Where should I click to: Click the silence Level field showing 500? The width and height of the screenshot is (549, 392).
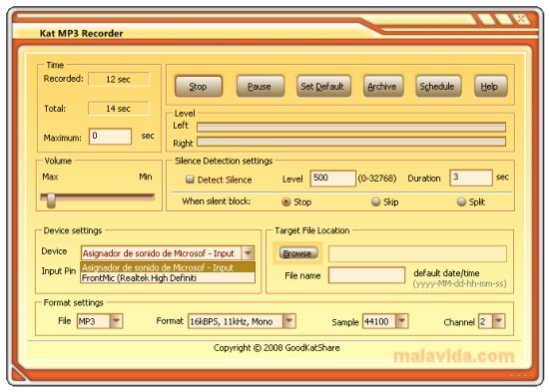[x=333, y=179]
